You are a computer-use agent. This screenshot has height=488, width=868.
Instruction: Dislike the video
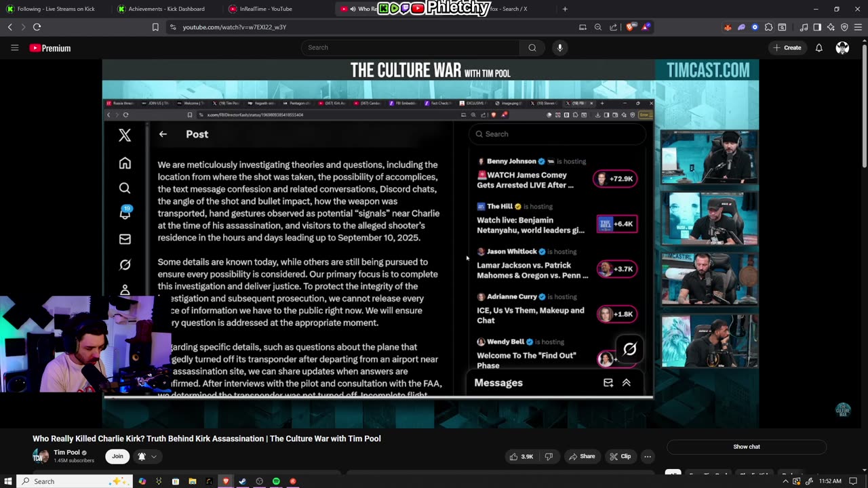coord(549,456)
